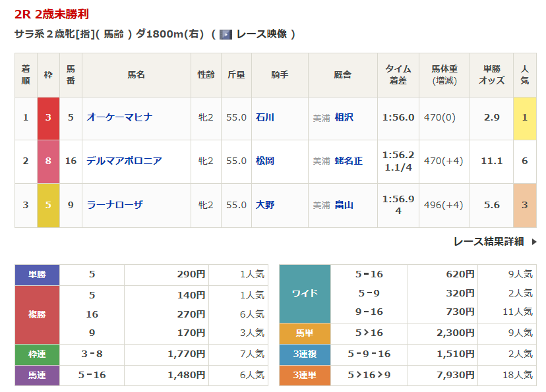Screen dimensions: 546x392
Task: View jockey 松岡 details
Action: tap(265, 161)
